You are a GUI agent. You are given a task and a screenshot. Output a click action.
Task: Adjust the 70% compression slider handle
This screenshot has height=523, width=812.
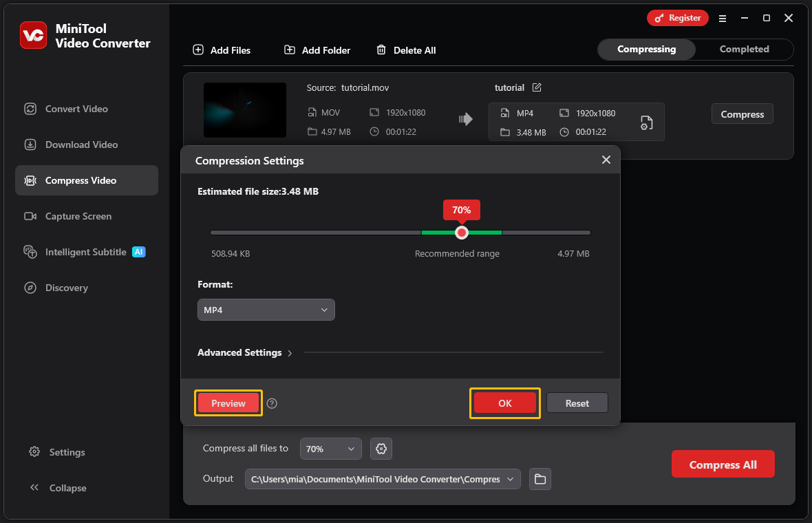tap(461, 233)
